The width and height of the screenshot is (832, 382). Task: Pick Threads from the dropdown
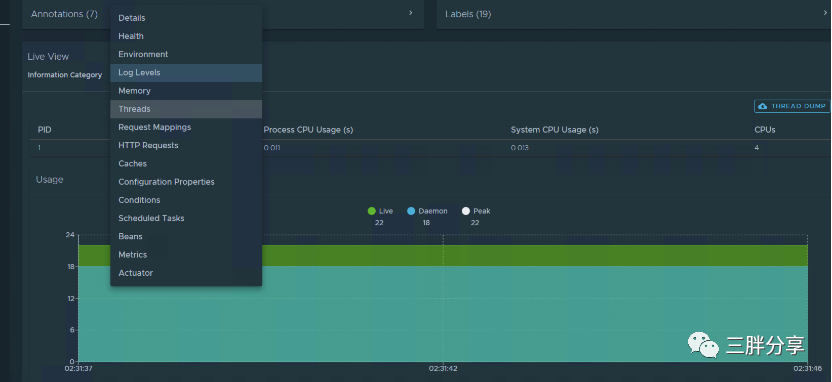(186, 109)
